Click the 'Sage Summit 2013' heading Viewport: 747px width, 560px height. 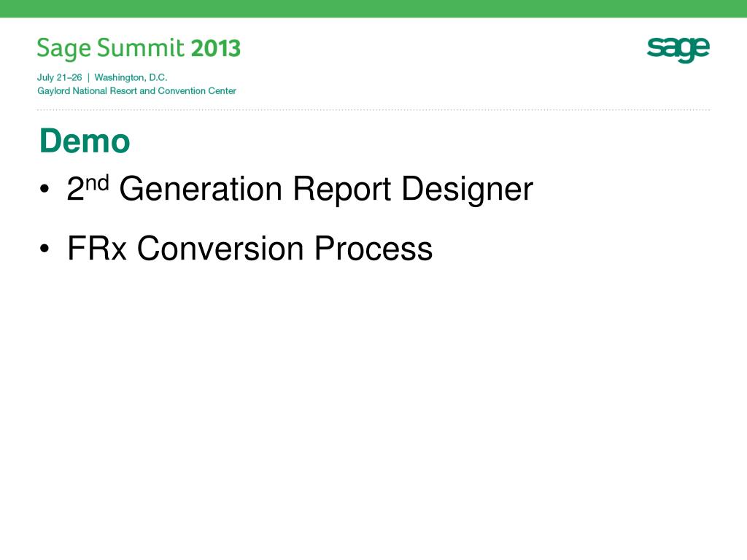tap(139, 49)
